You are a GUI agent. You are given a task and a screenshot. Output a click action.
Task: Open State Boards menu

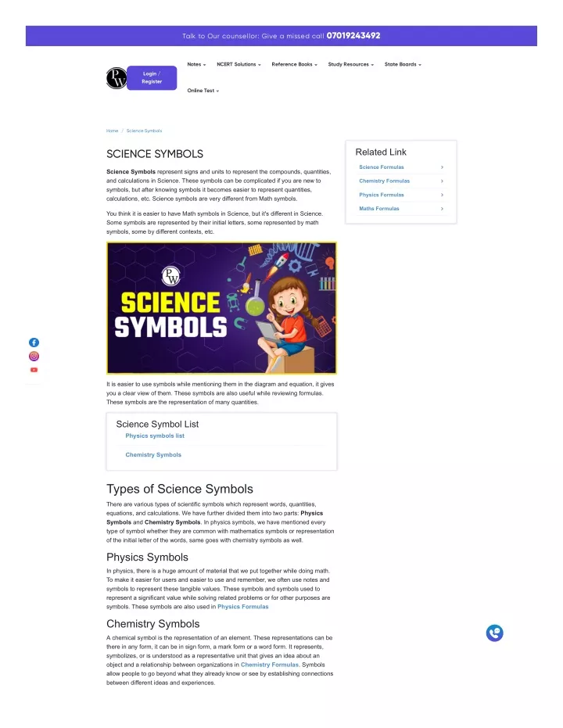pyautogui.click(x=403, y=65)
